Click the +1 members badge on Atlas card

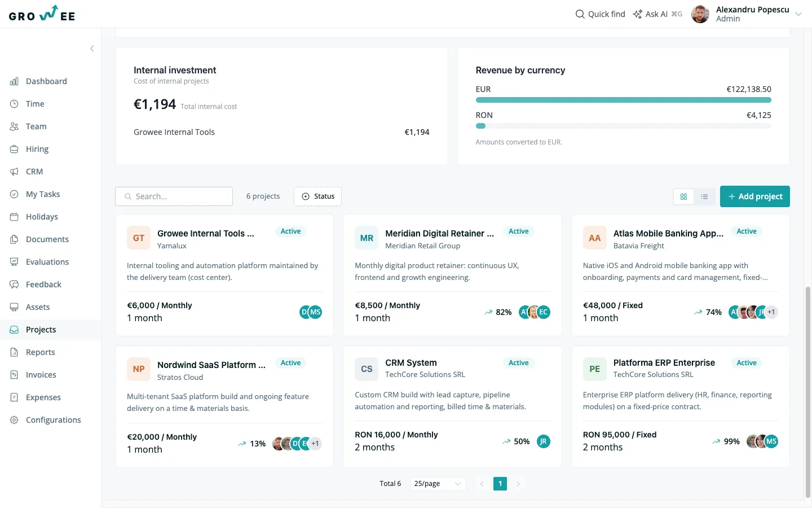(x=771, y=312)
